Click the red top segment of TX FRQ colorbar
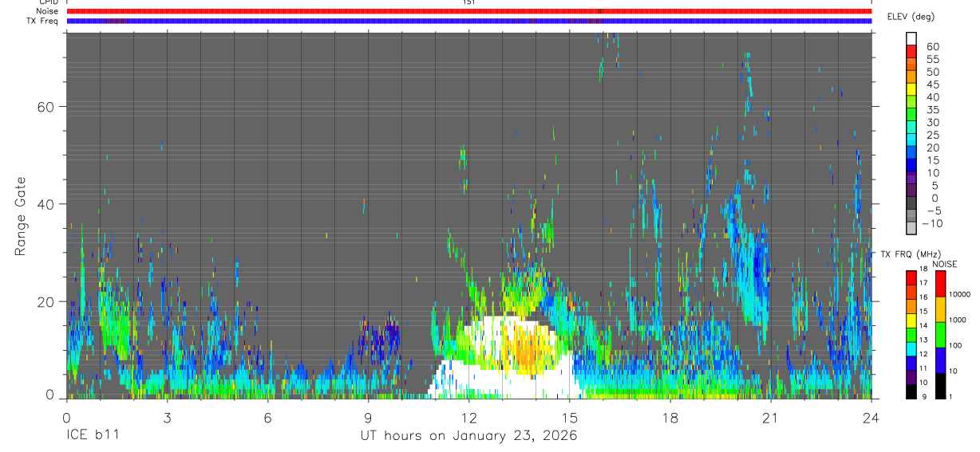The image size is (980, 452). click(x=911, y=277)
